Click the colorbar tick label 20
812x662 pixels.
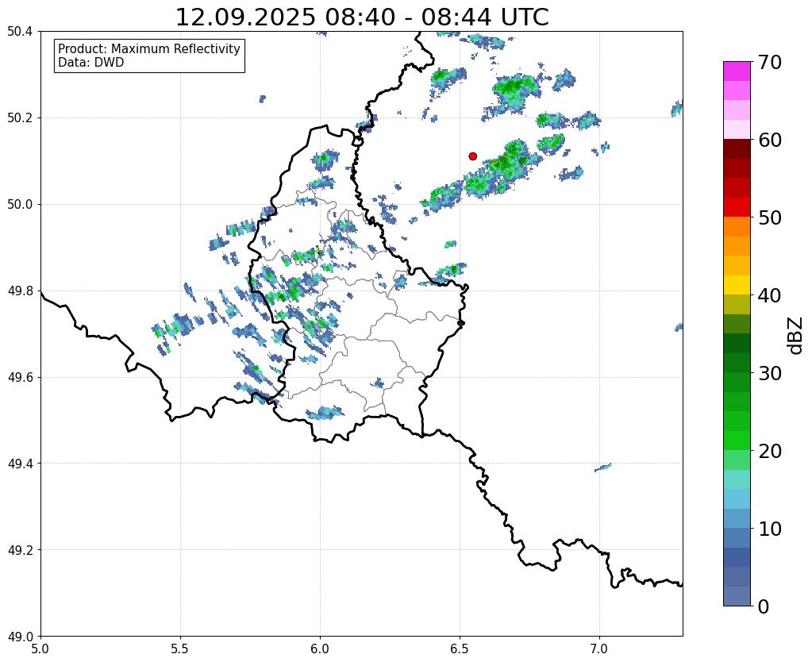(770, 451)
